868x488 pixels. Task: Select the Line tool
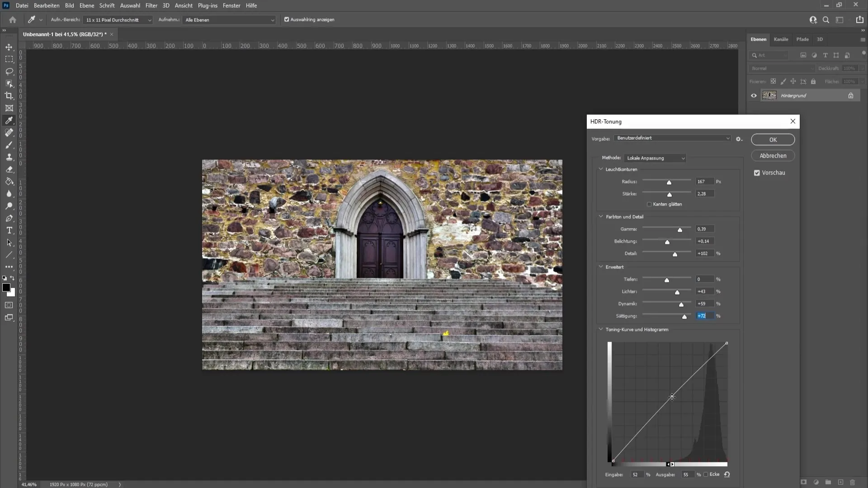9,255
